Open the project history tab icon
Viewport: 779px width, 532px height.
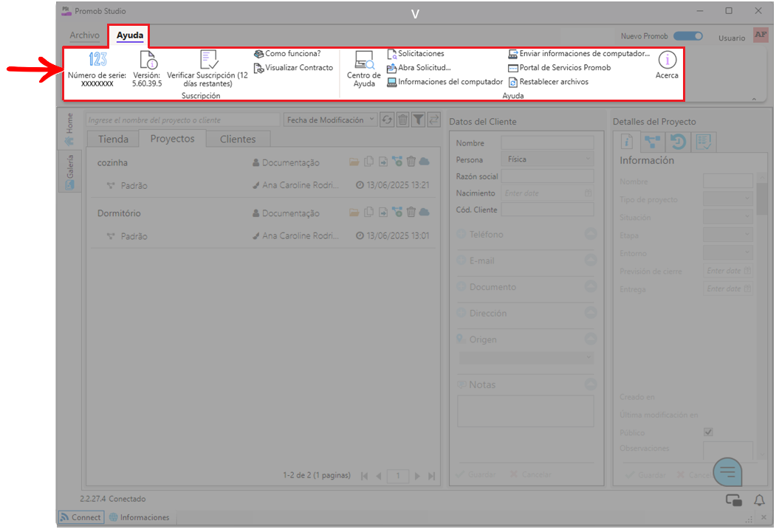[678, 142]
